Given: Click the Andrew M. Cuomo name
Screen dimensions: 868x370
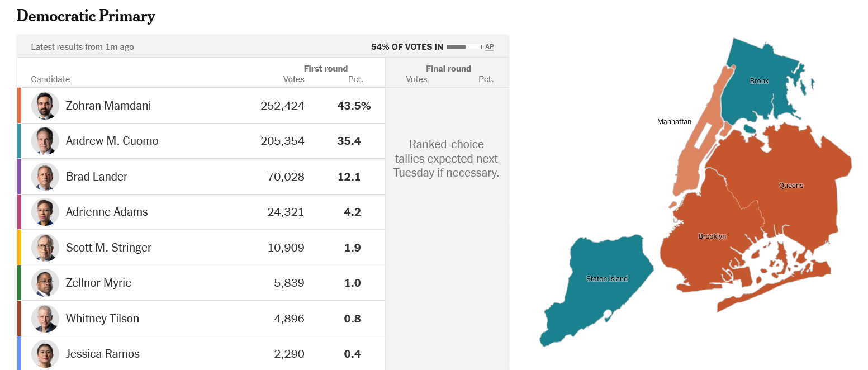Looking at the screenshot, I should [x=112, y=141].
